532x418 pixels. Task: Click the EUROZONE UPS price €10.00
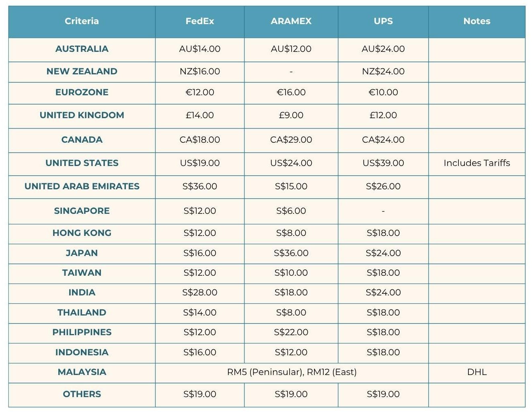tap(383, 92)
